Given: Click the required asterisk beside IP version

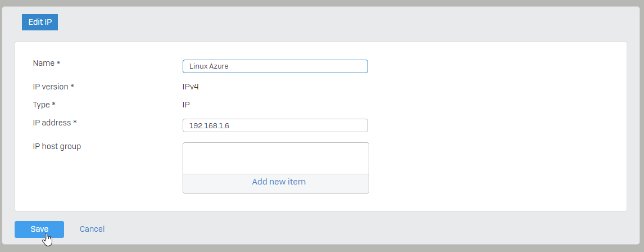Looking at the screenshot, I should (72, 87).
